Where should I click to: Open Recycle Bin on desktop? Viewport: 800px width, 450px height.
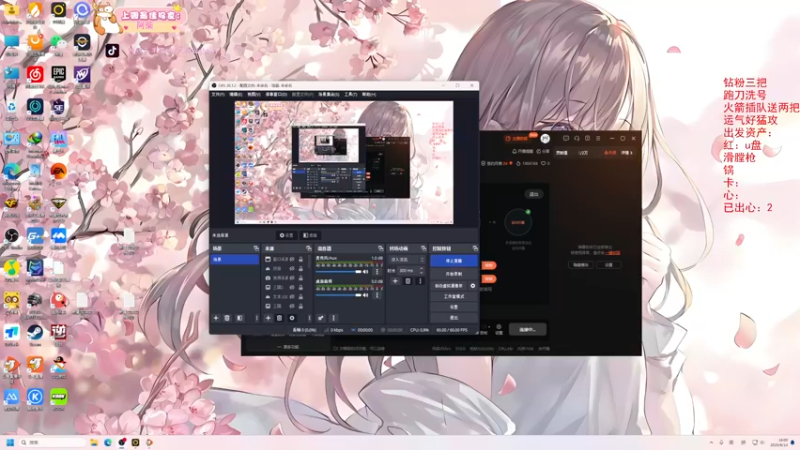point(11,107)
